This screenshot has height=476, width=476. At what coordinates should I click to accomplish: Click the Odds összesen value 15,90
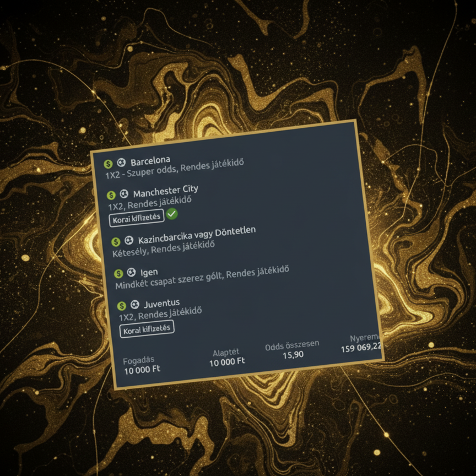(293, 355)
